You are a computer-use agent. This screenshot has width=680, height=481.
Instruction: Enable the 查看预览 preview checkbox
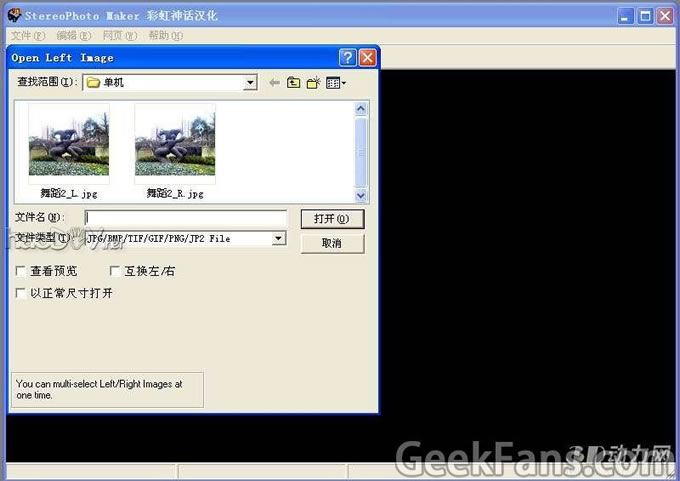pos(21,271)
